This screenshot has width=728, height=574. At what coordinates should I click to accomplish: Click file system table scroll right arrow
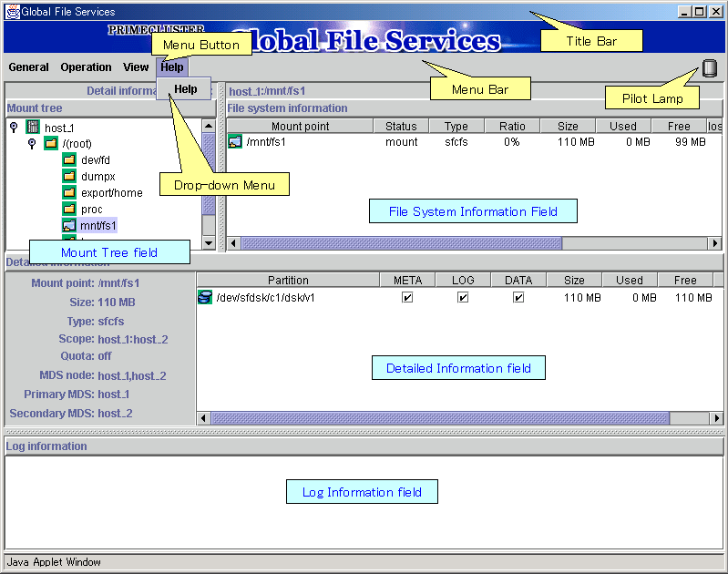(x=715, y=243)
